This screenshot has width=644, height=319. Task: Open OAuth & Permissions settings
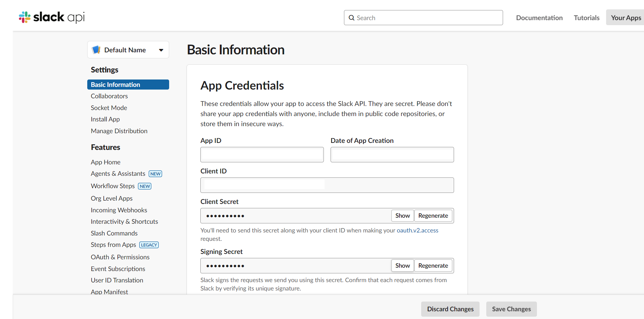tap(120, 257)
